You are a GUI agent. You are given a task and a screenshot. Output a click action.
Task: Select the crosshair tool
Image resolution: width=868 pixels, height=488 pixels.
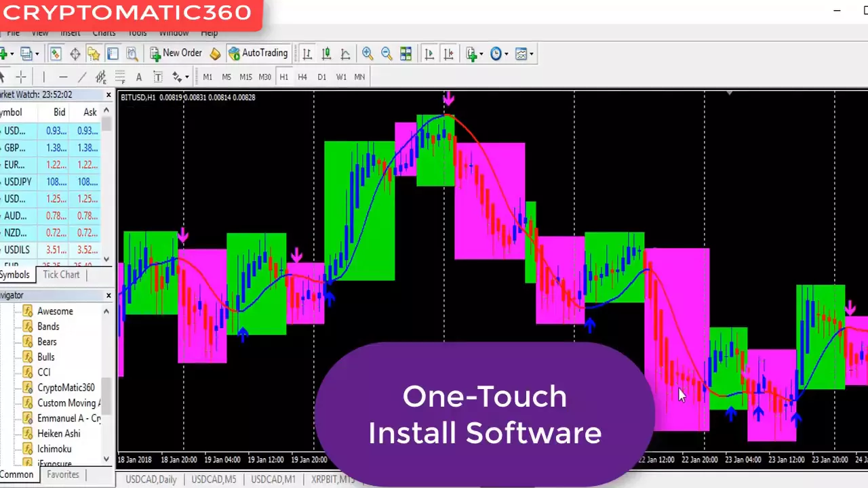(x=21, y=77)
